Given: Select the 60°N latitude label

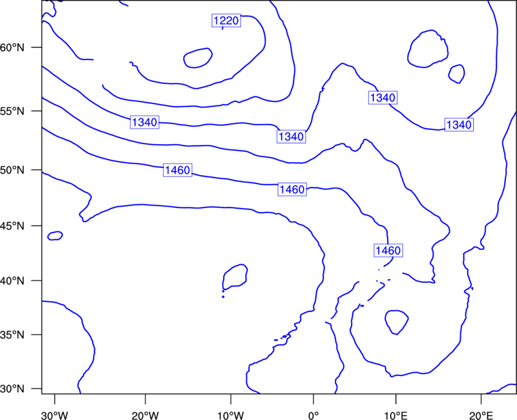Looking at the screenshot, I should pyautogui.click(x=12, y=47).
